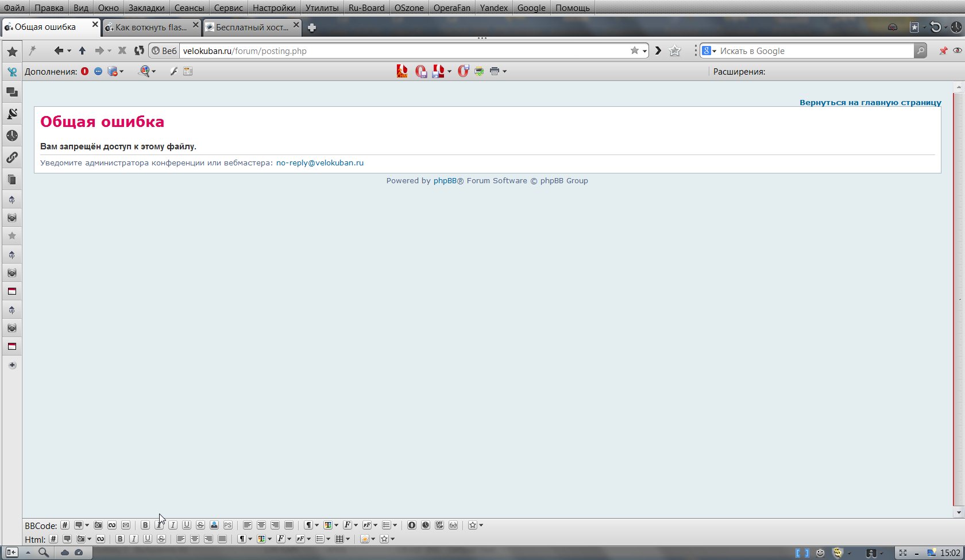Click the Links chain icon in sidebar

(x=12, y=157)
